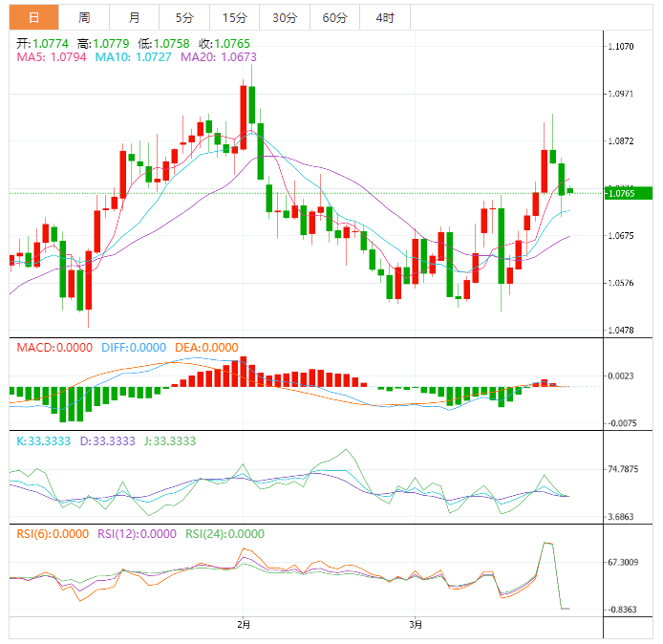Select the 日 (daily) timeframe tab

pyautogui.click(x=34, y=17)
